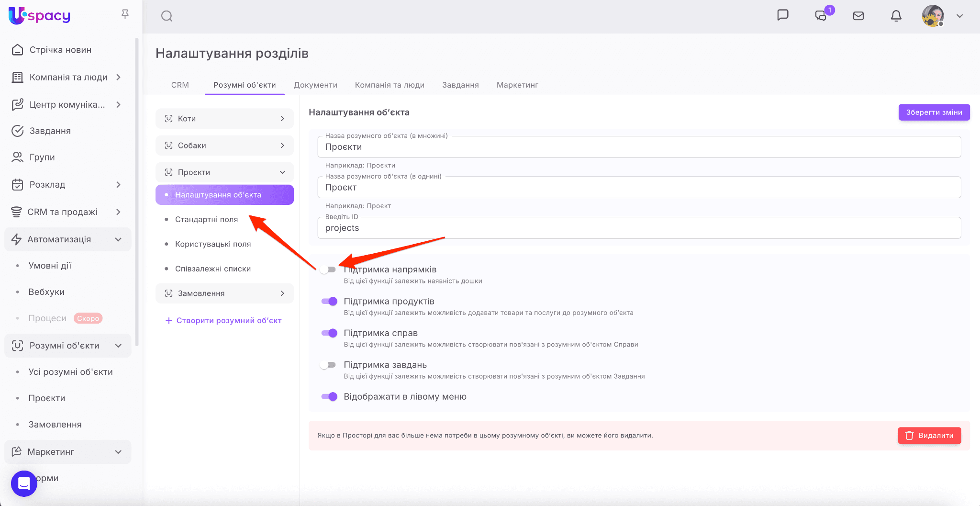Click Створити розумний об'єкт link

tap(223, 321)
